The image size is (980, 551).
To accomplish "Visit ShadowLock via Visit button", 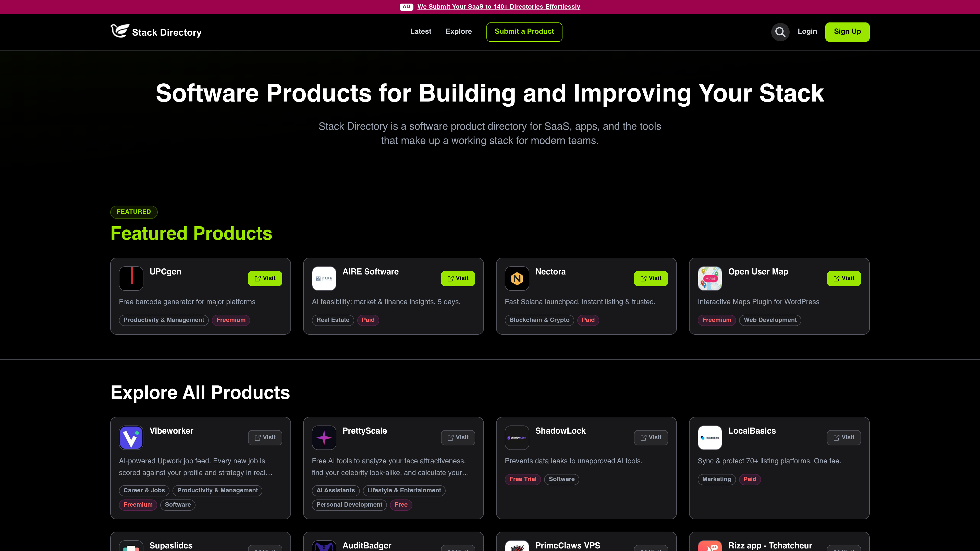I will pos(651,438).
